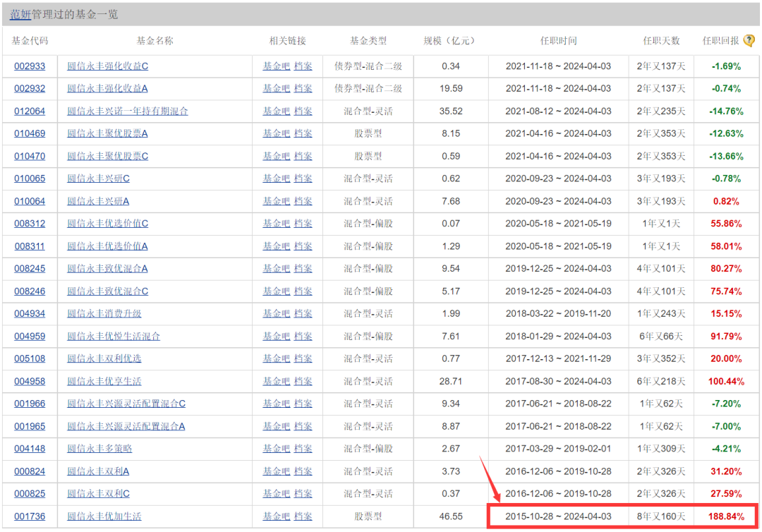Open fund code 008246 link
This screenshot has height=532, width=762.
click(30, 291)
